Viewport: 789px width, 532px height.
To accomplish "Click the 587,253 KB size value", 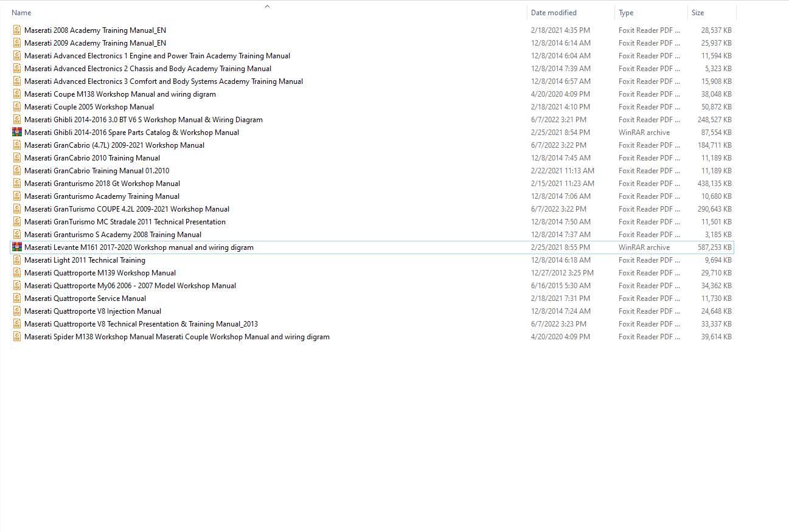I will [714, 247].
